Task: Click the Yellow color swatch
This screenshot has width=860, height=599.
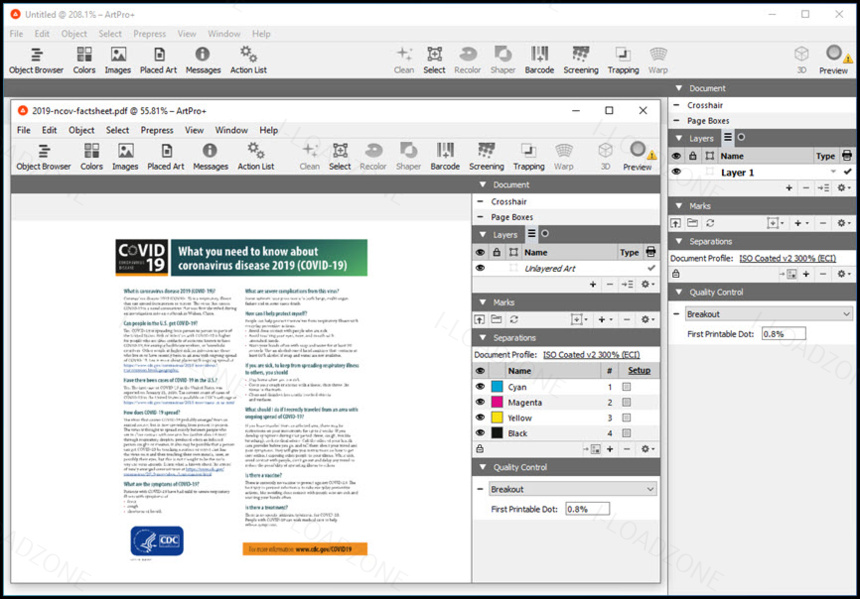Action: (x=497, y=417)
